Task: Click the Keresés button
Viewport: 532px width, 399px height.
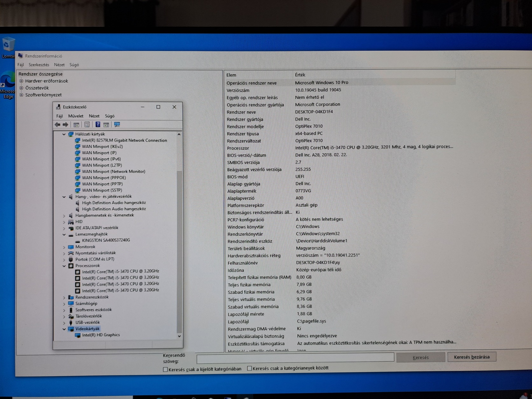Action: point(420,357)
